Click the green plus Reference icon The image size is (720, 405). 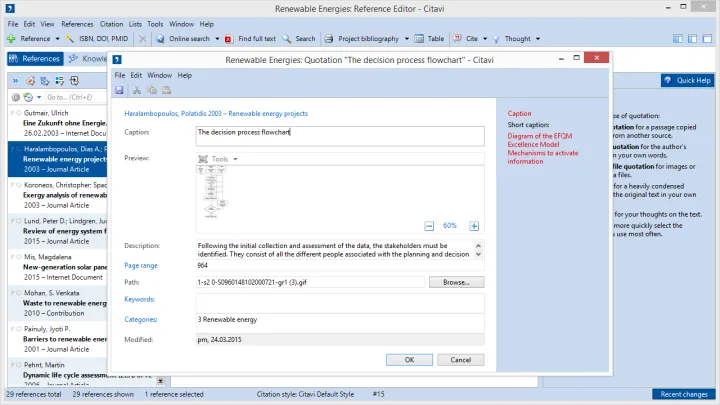pyautogui.click(x=11, y=39)
